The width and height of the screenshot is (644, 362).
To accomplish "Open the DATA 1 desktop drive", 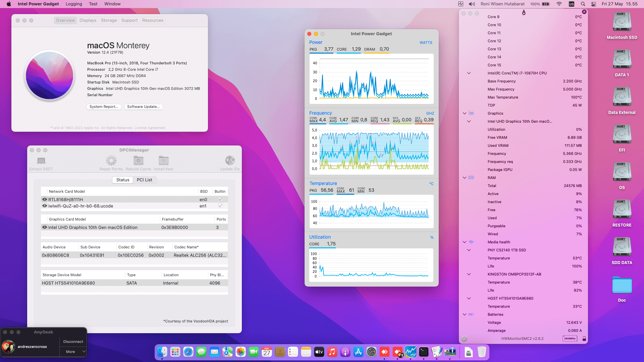I will click(622, 60).
